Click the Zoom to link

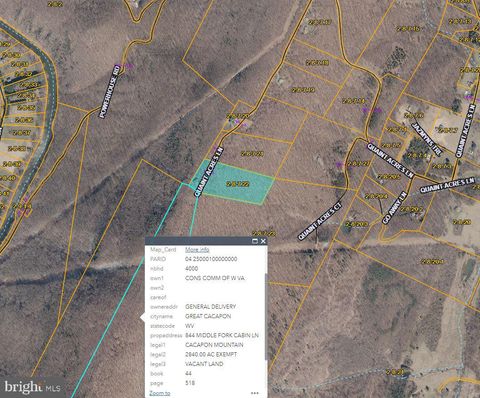click(x=160, y=393)
